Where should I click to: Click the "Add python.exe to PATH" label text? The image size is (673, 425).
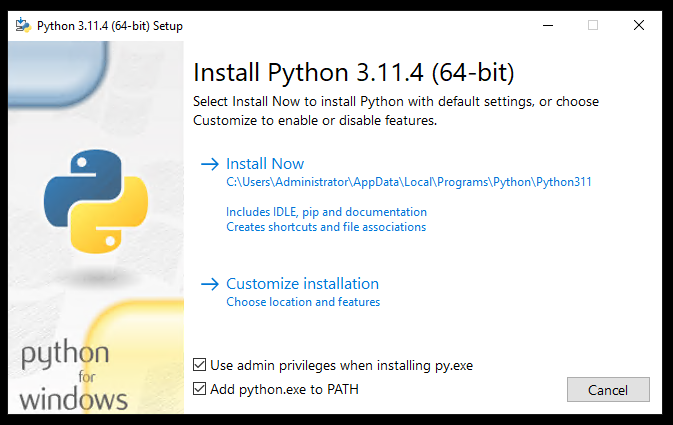click(x=284, y=389)
